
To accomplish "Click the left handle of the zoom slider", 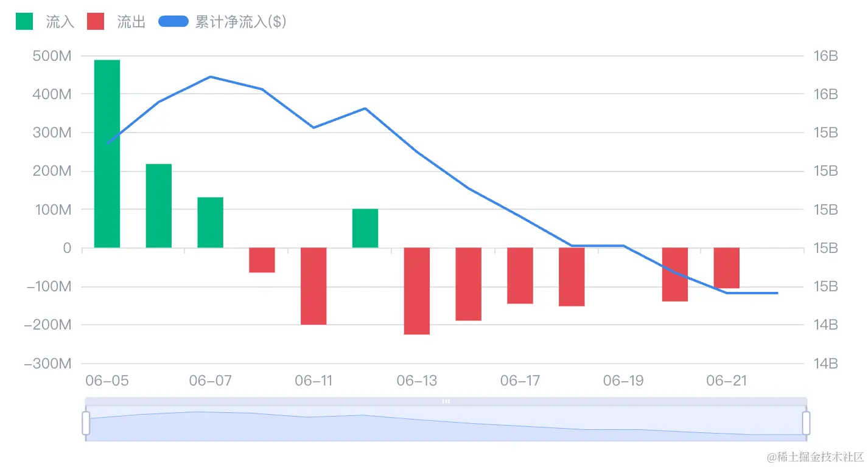I will coord(86,423).
